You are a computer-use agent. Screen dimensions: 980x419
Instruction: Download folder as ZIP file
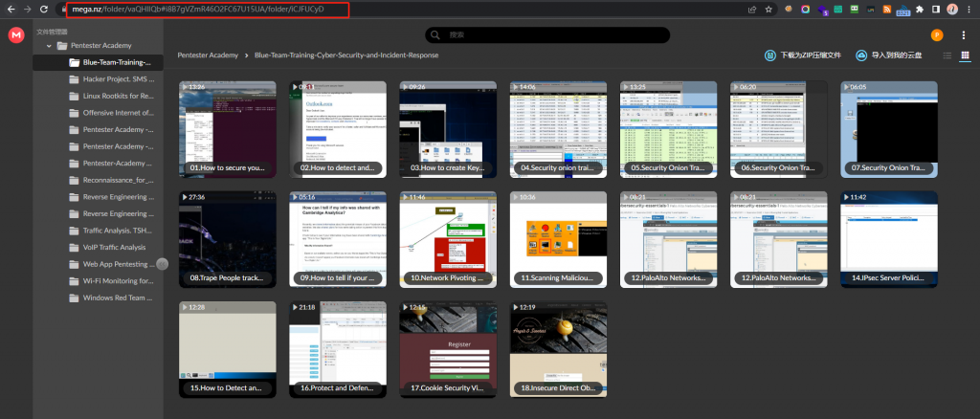(803, 55)
